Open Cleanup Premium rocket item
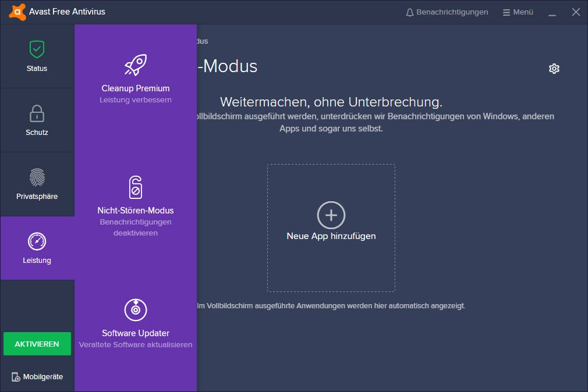588x392 pixels. 136,79
